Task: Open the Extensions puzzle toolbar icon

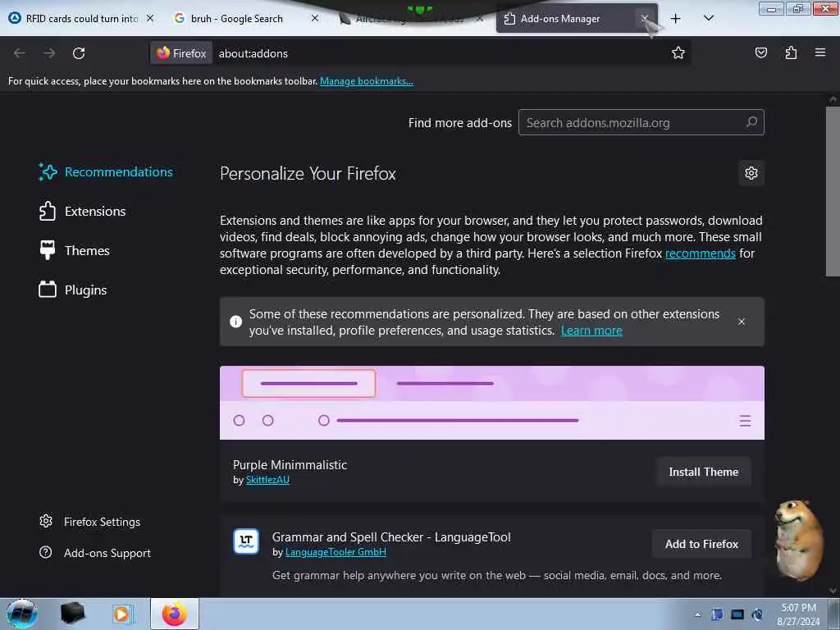Action: 791,52
